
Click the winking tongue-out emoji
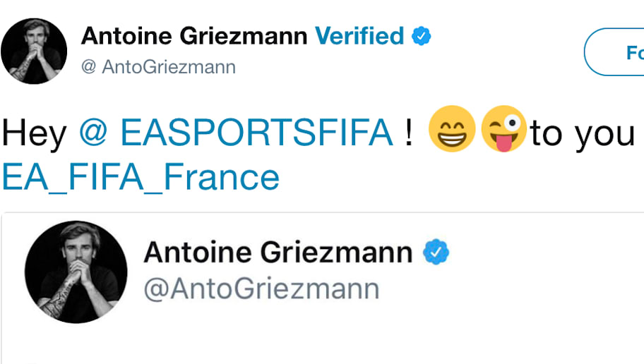tap(504, 129)
